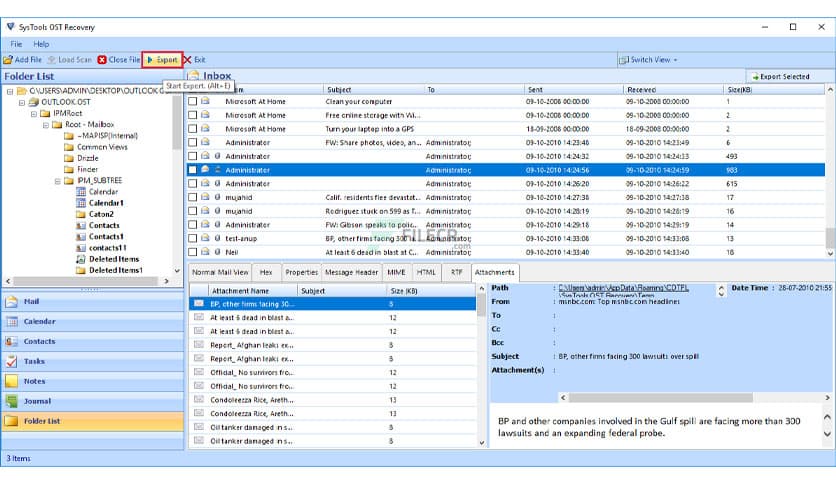Click the folder tree scroll down arrow

176,271
